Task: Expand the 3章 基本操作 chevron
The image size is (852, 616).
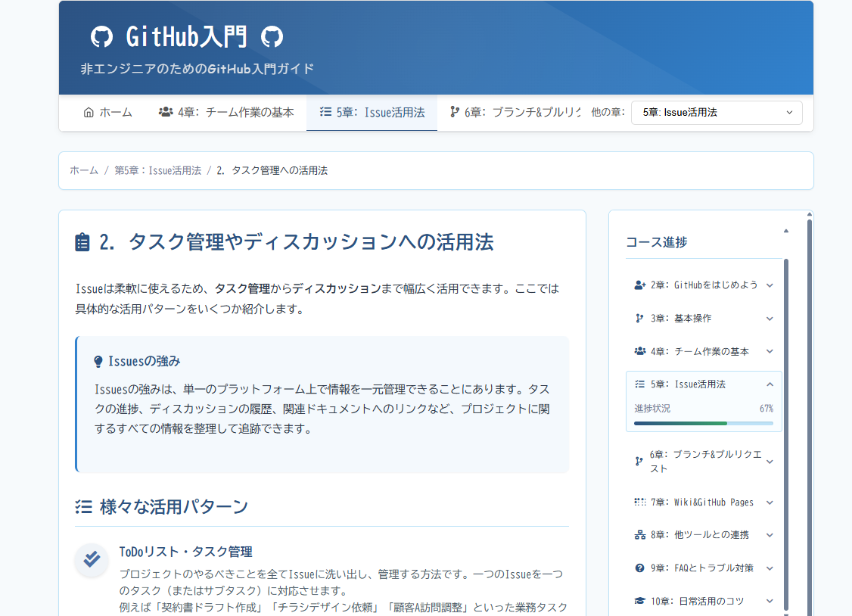Action: (x=770, y=319)
